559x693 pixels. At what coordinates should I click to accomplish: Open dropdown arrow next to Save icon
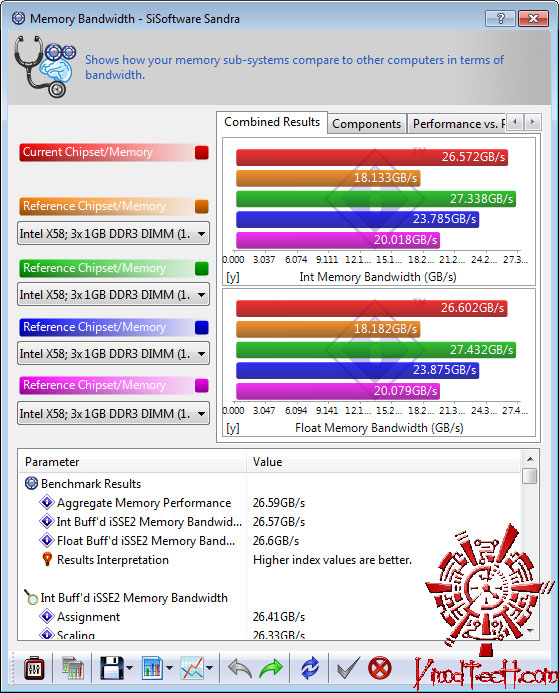coord(129,668)
